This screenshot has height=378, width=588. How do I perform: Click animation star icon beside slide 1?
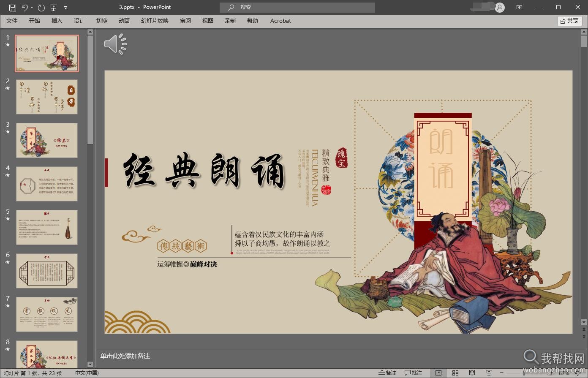8,44
